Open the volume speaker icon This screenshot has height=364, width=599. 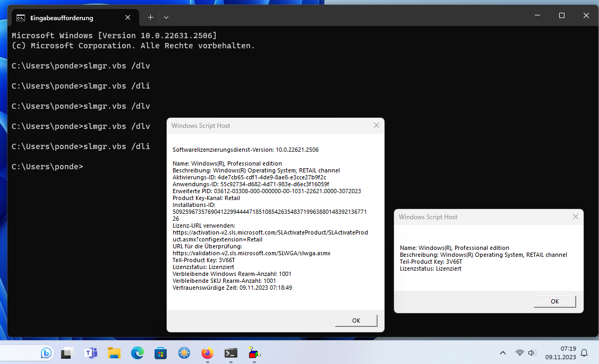click(x=532, y=353)
